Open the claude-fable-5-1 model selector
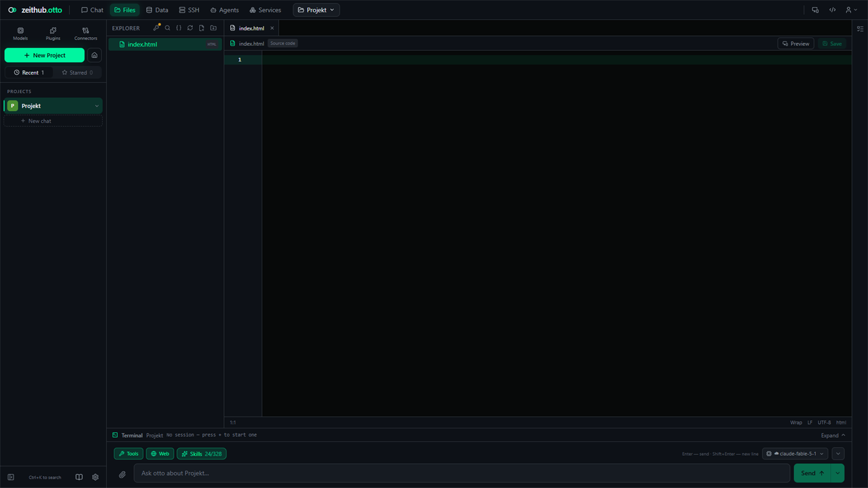The image size is (868, 488). [x=795, y=454]
